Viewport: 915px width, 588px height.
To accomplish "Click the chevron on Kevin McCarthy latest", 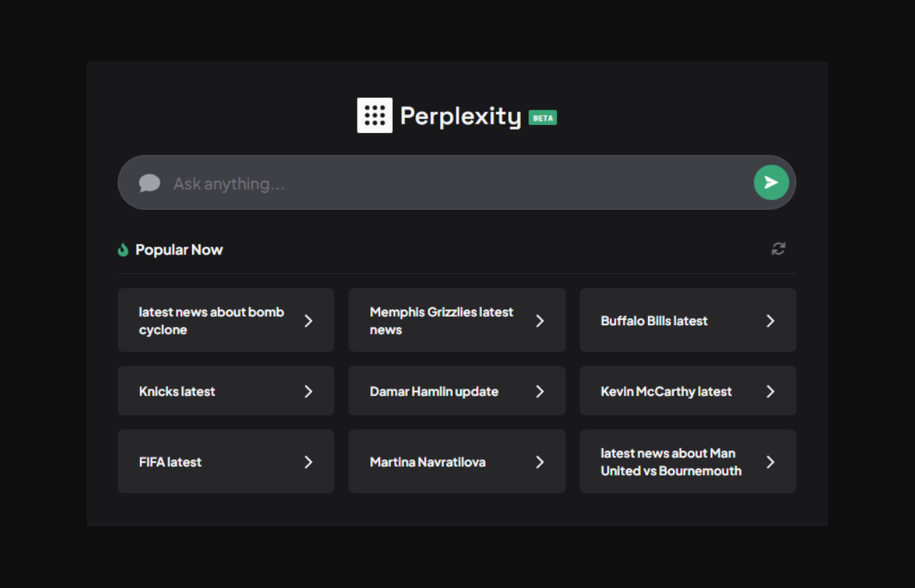I will pyautogui.click(x=770, y=392).
